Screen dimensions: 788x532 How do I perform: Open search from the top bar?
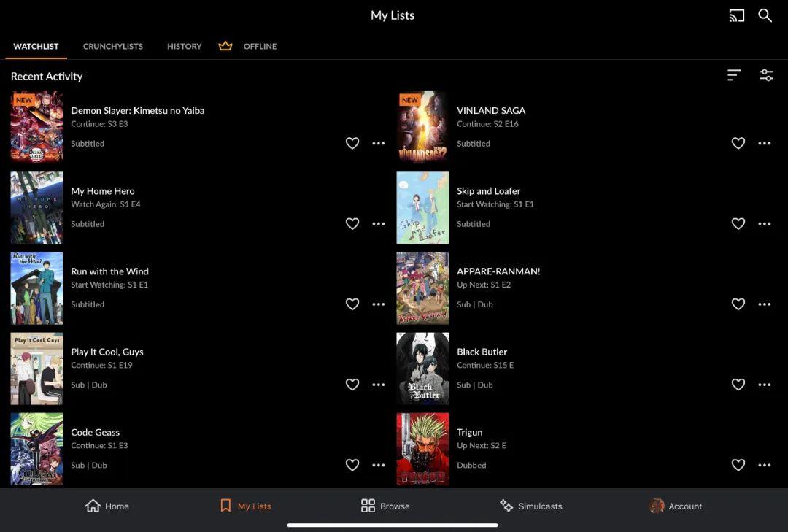765,15
